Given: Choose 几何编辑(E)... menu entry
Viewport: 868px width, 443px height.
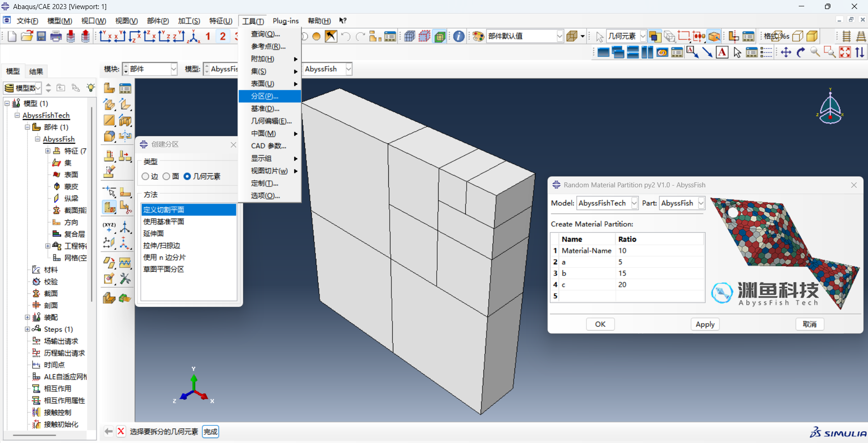Looking at the screenshot, I should click(x=270, y=121).
